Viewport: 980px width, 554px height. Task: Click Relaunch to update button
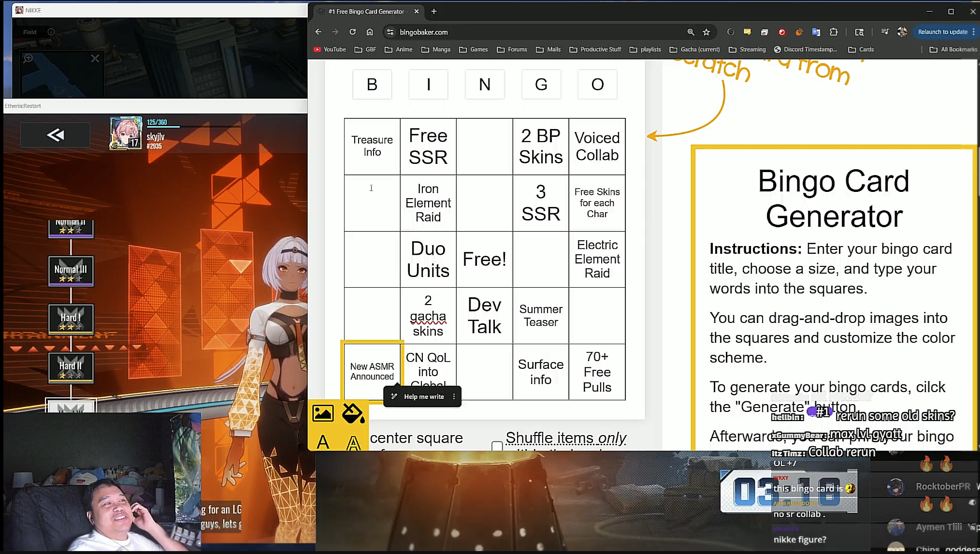(942, 32)
